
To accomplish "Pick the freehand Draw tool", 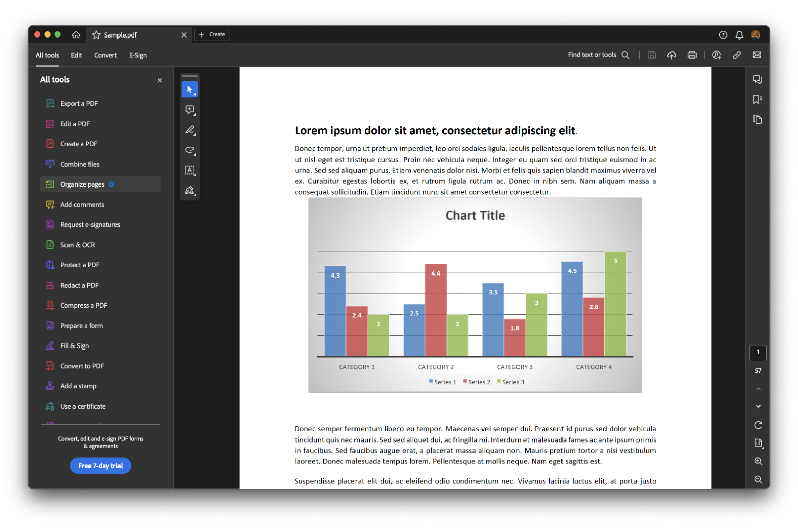I will point(190,150).
